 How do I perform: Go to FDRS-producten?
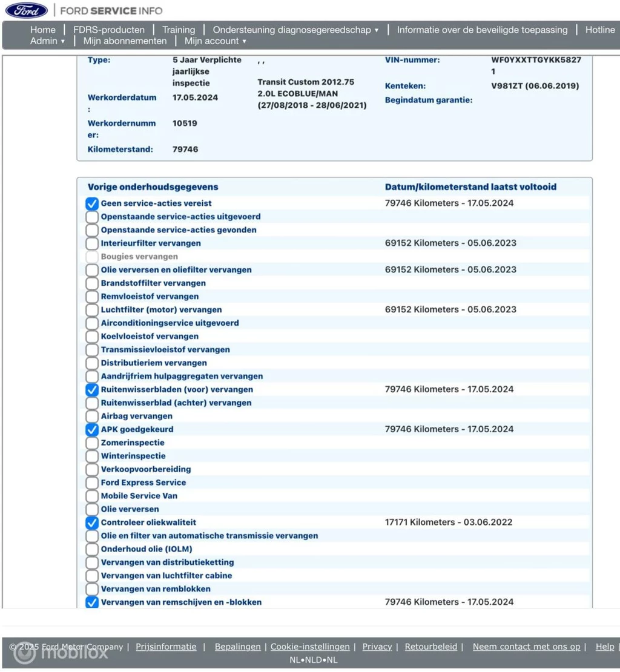109,30
